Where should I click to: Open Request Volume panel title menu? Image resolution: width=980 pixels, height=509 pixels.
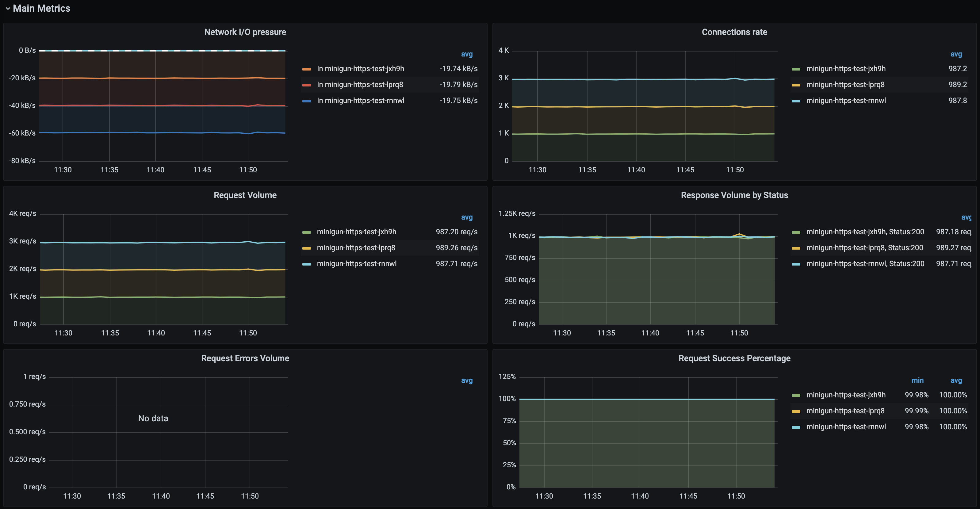click(245, 195)
